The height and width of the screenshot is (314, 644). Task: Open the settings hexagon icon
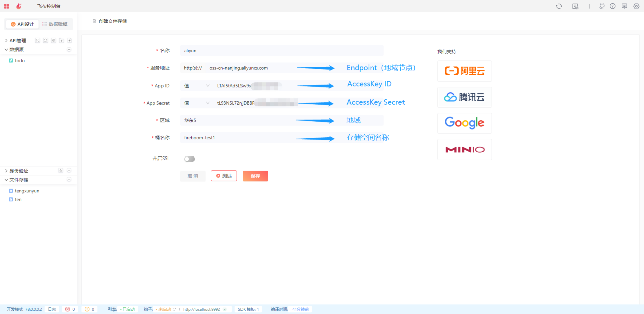click(636, 6)
